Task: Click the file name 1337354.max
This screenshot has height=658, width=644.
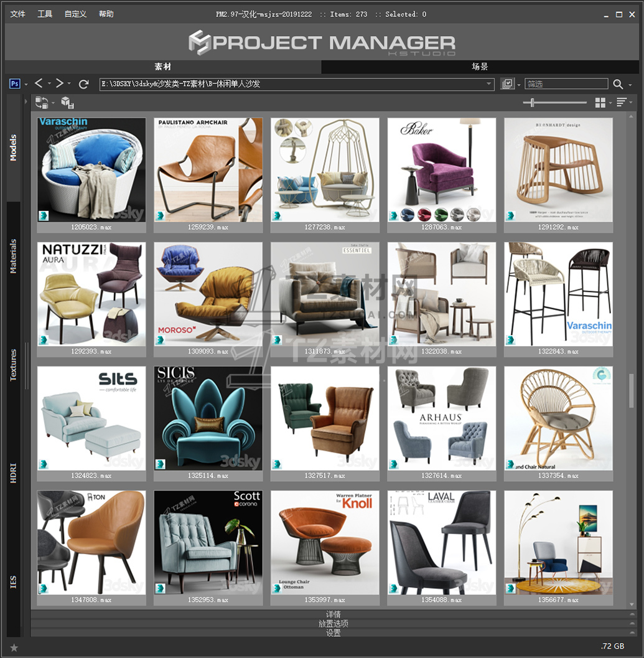Action: [558, 476]
